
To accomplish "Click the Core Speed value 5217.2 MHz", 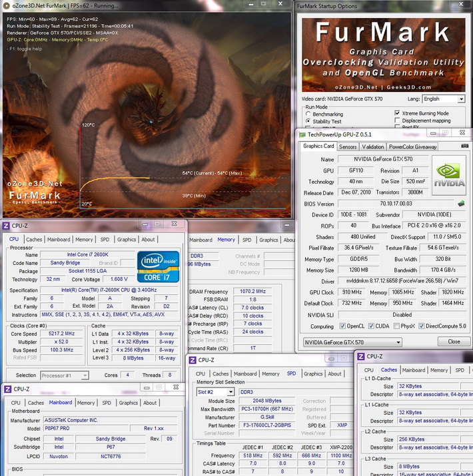I will coord(61,334).
